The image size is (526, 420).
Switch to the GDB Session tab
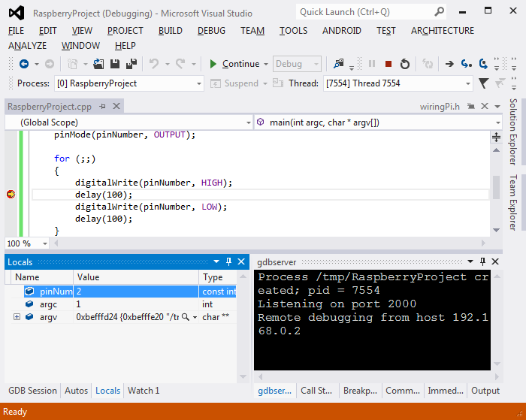32,391
